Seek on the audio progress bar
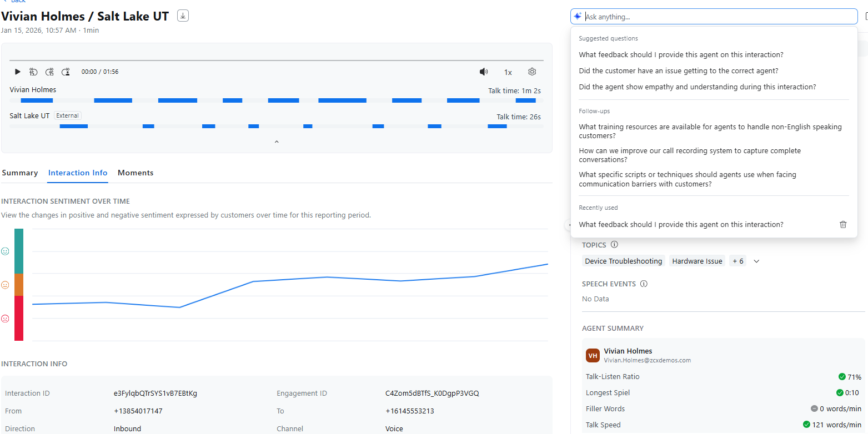This screenshot has height=434, width=868. click(x=277, y=60)
